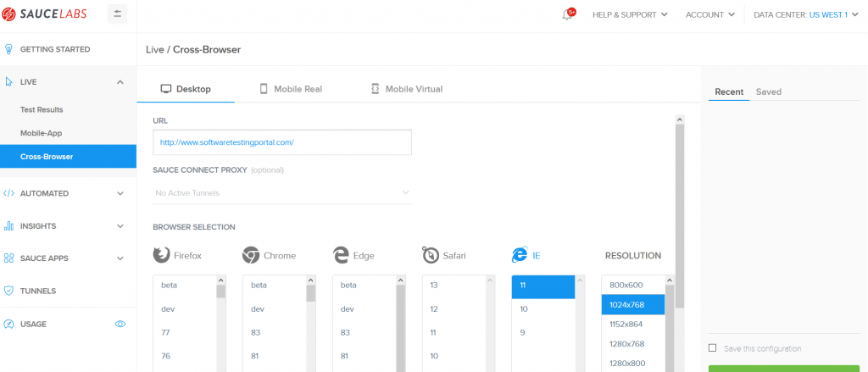The height and width of the screenshot is (372, 868).
Task: Open Test Results in sidebar
Action: pos(42,109)
